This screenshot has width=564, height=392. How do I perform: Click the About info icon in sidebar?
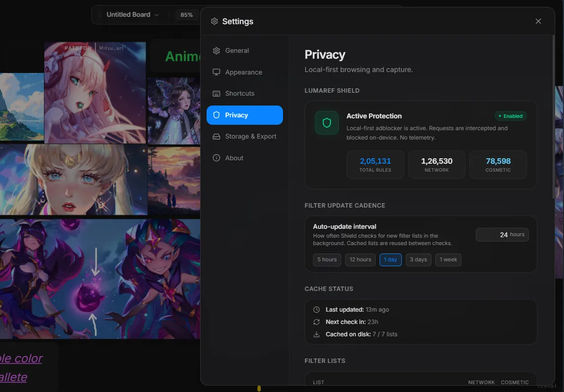click(x=216, y=158)
